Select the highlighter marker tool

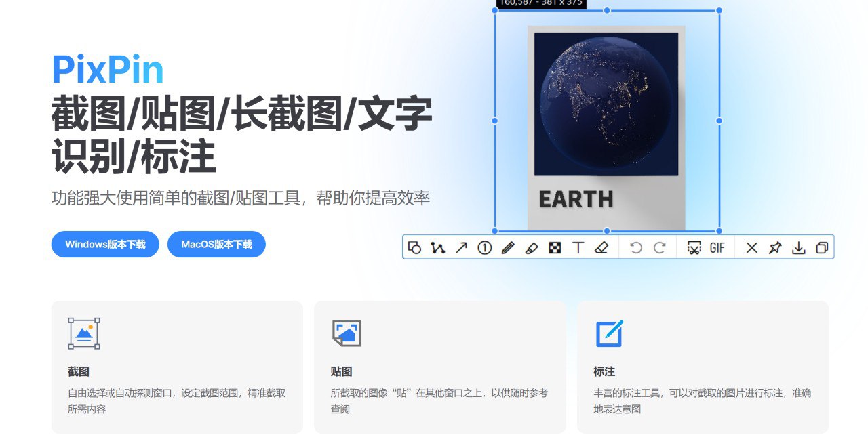[x=532, y=247]
